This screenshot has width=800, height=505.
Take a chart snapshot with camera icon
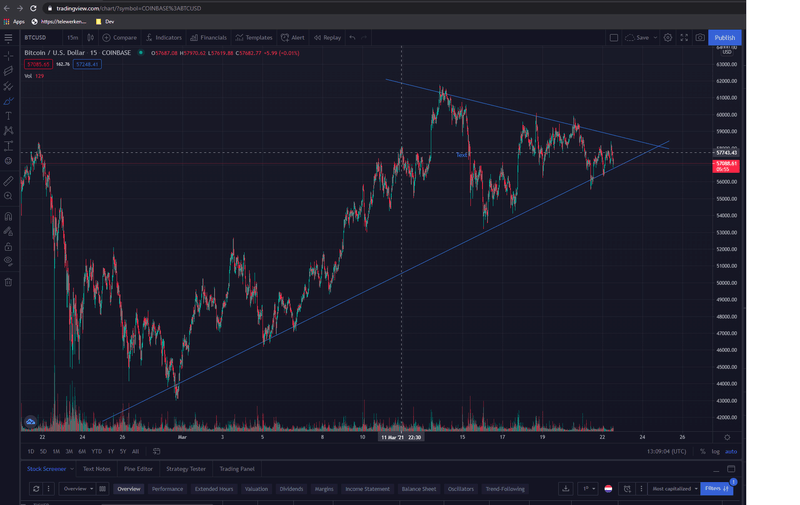700,38
